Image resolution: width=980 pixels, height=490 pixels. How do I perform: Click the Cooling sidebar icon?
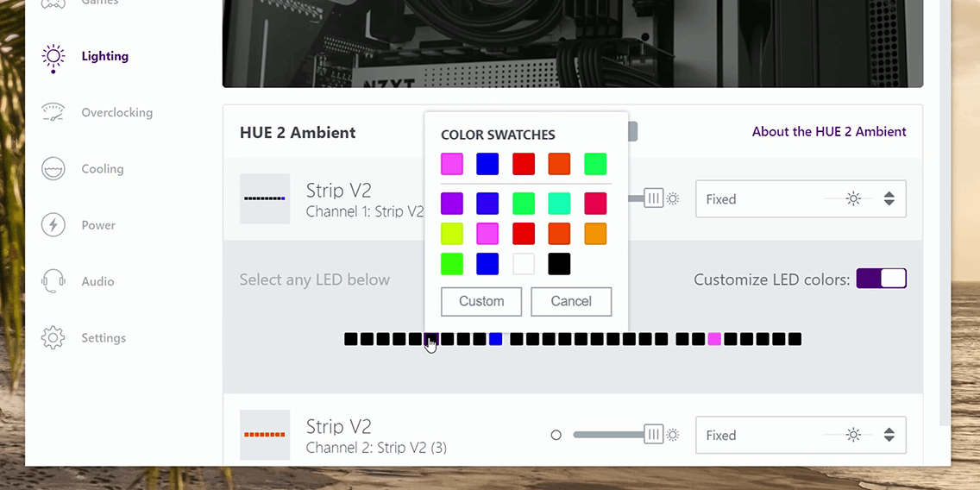pyautogui.click(x=53, y=169)
